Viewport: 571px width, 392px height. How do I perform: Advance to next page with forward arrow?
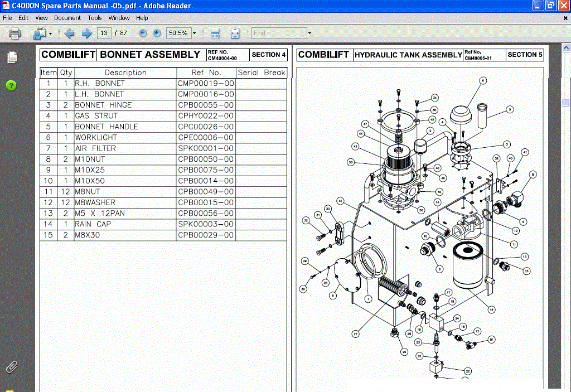[86, 33]
